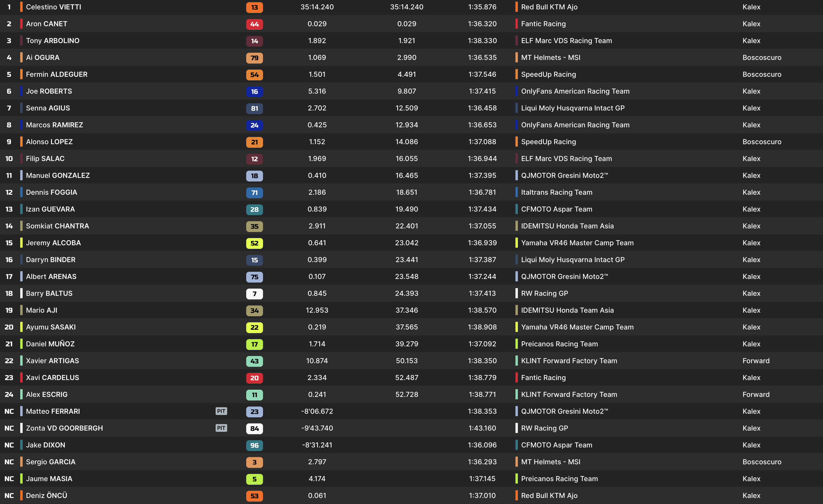Click the white number 7 badge
Screen dimensions: 823x504
coord(254,294)
